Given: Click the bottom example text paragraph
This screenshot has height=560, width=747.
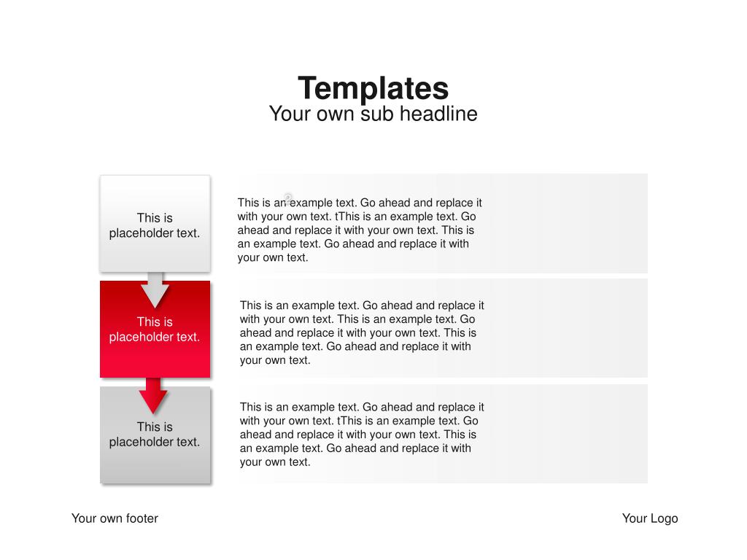Looking at the screenshot, I should 362,435.
